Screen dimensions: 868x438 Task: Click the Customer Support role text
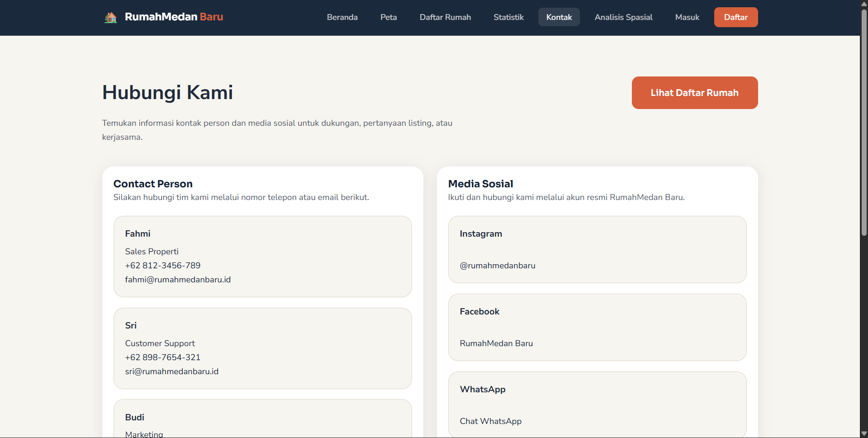click(160, 343)
